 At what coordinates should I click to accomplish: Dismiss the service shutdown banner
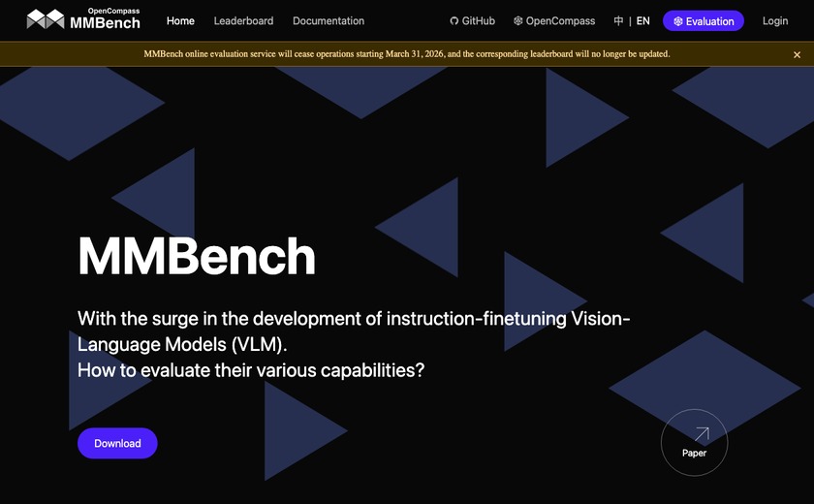(797, 54)
